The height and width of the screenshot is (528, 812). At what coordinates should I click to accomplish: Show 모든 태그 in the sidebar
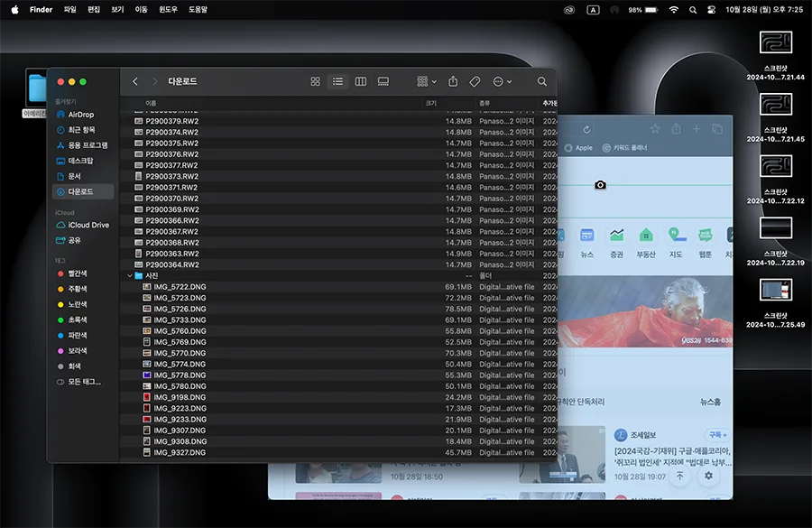(83, 382)
